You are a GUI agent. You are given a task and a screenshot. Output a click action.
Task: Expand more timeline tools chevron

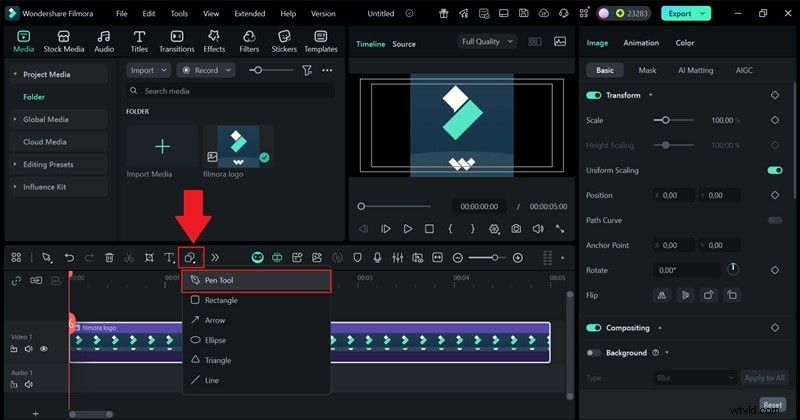(x=215, y=258)
